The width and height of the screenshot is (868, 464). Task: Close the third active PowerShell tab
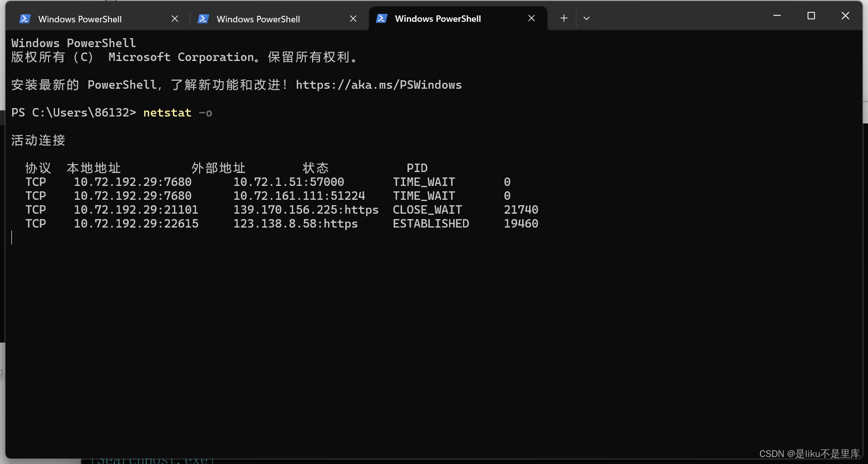coord(532,18)
